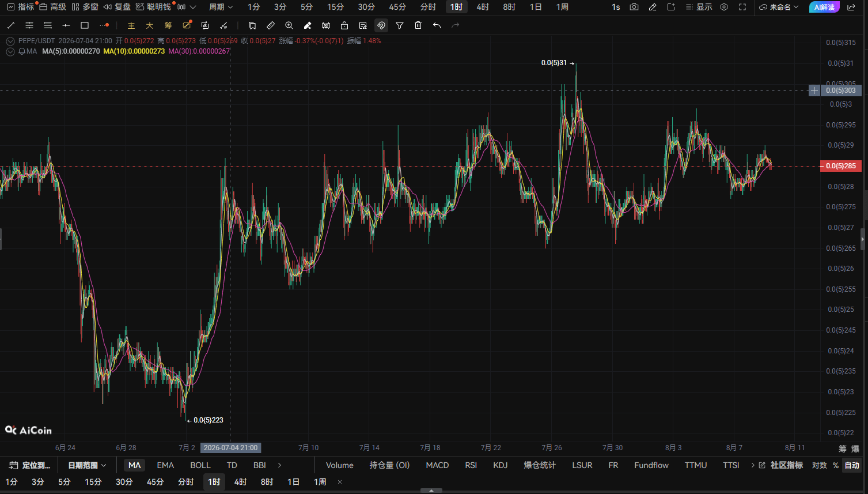Select the 1s timeframe

(616, 7)
